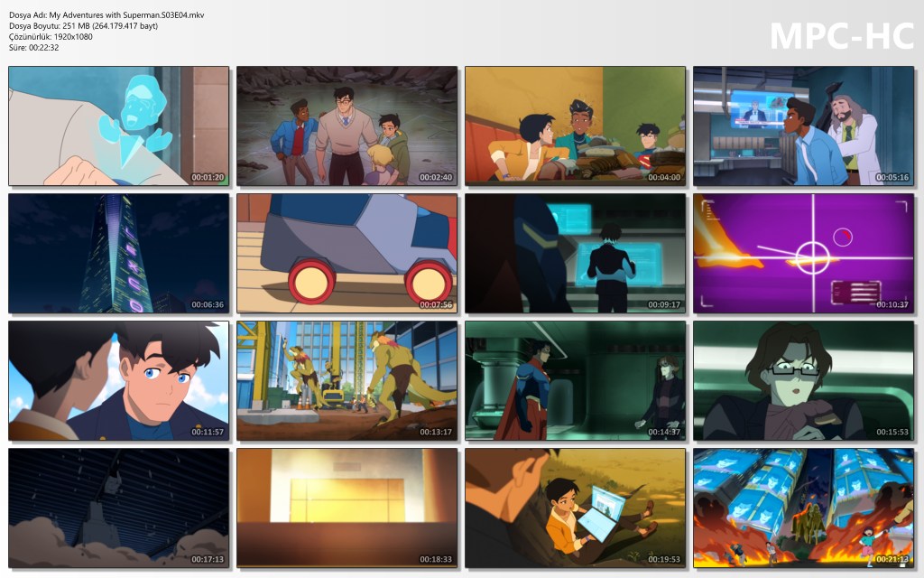
Task: Click the duration text '00:22:32'
Action: pyautogui.click(x=43, y=48)
